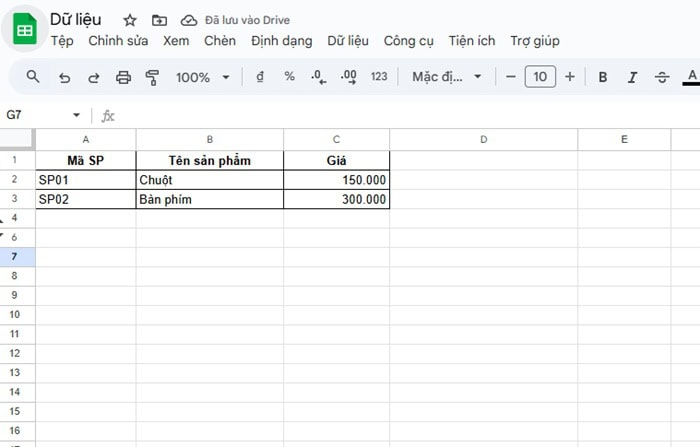Viewport: 700px width, 447px height.
Task: Select cell SP01
Action: click(x=86, y=180)
